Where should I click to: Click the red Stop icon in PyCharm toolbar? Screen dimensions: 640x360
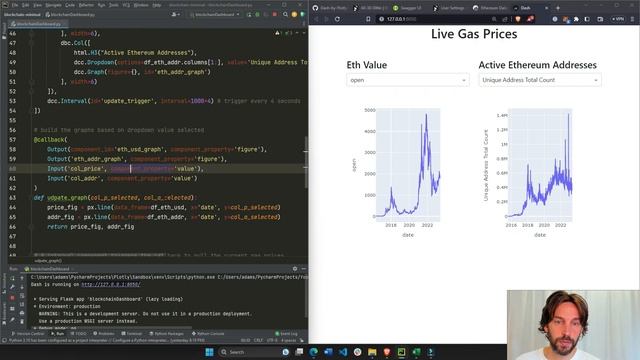275,15
